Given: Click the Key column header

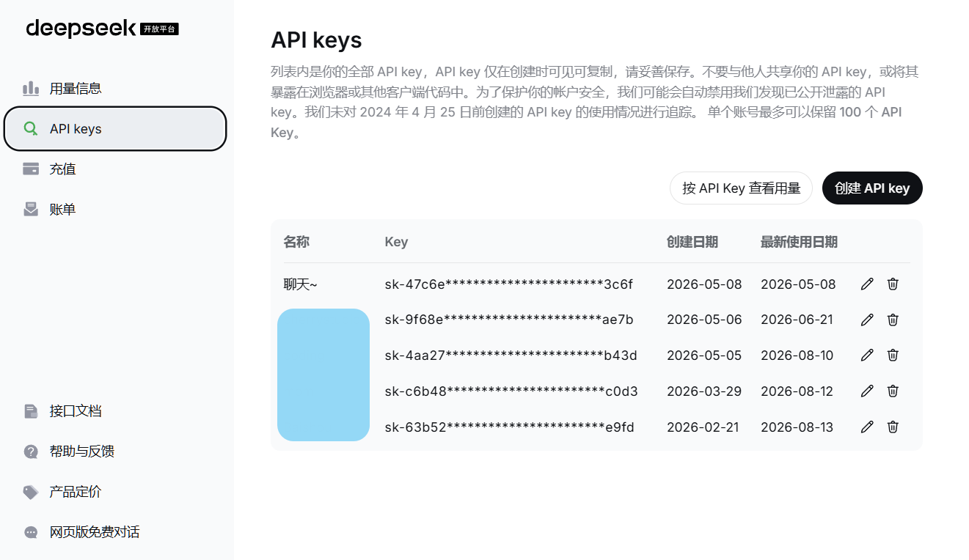Looking at the screenshot, I should pyautogui.click(x=396, y=242).
